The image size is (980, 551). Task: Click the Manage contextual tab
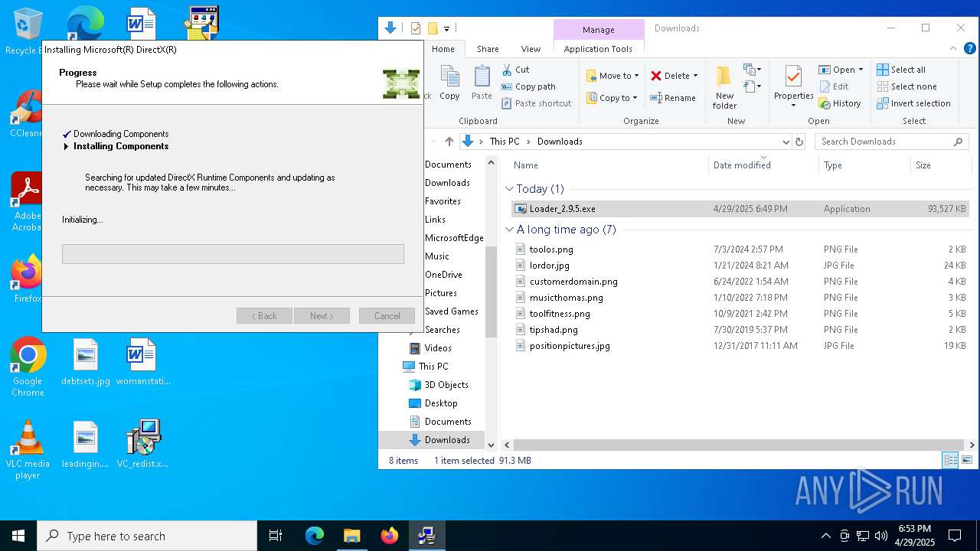tap(598, 30)
